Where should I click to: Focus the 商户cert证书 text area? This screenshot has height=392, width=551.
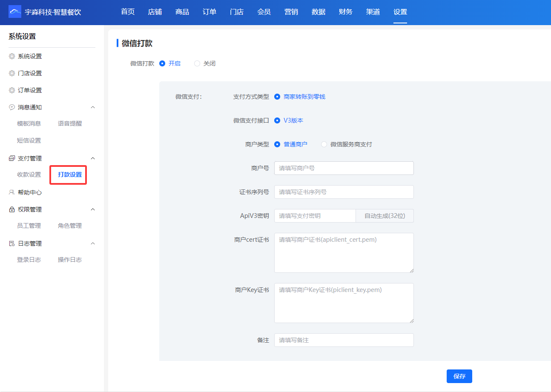344,253
